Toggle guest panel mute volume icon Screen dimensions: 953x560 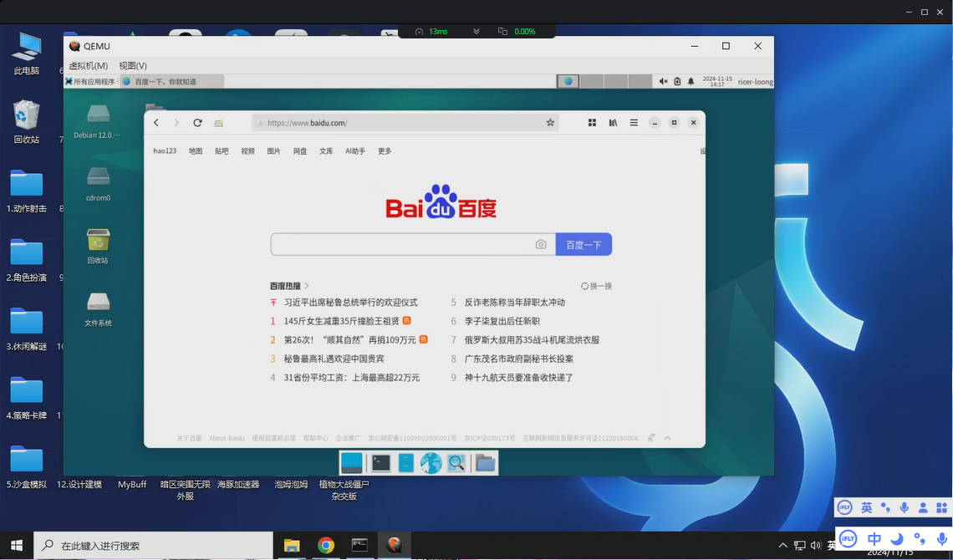(x=663, y=81)
